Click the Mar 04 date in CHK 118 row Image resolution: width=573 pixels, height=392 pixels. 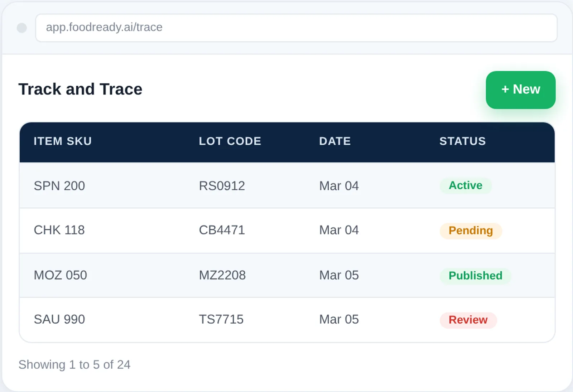tap(339, 230)
